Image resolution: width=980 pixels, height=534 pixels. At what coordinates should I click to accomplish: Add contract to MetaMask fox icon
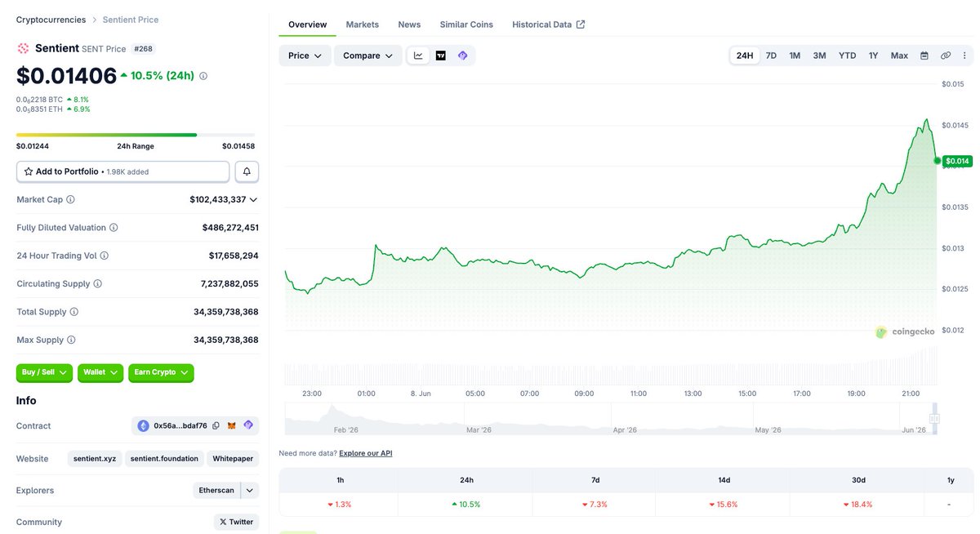point(232,425)
